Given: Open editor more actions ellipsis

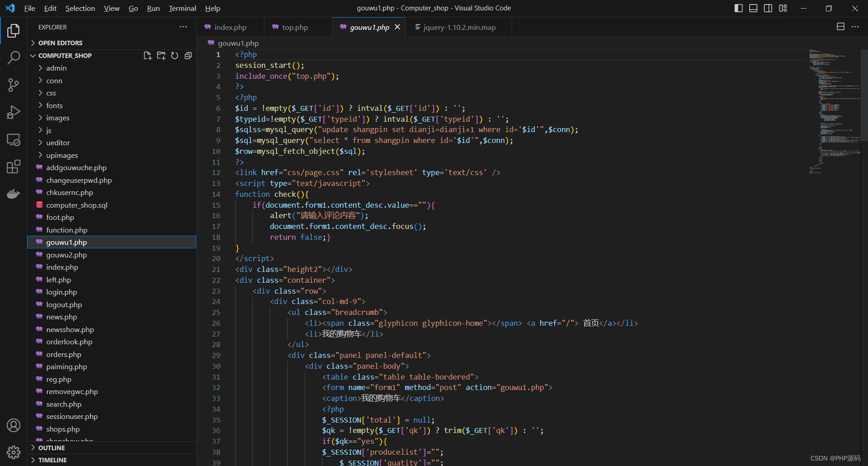Looking at the screenshot, I should (855, 27).
